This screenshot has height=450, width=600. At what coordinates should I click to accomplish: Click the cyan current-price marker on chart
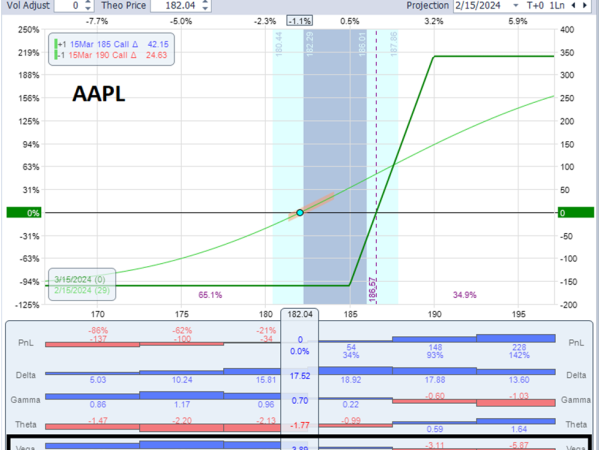coord(300,213)
